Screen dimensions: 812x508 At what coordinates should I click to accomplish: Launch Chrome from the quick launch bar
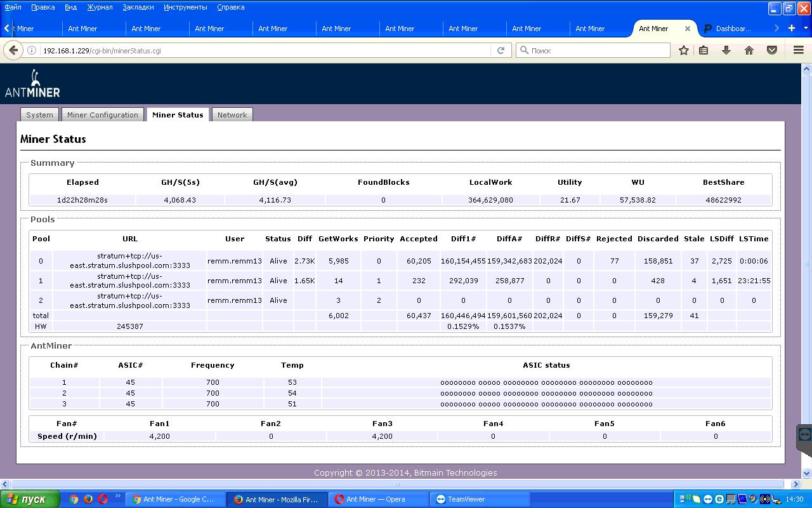[74, 499]
